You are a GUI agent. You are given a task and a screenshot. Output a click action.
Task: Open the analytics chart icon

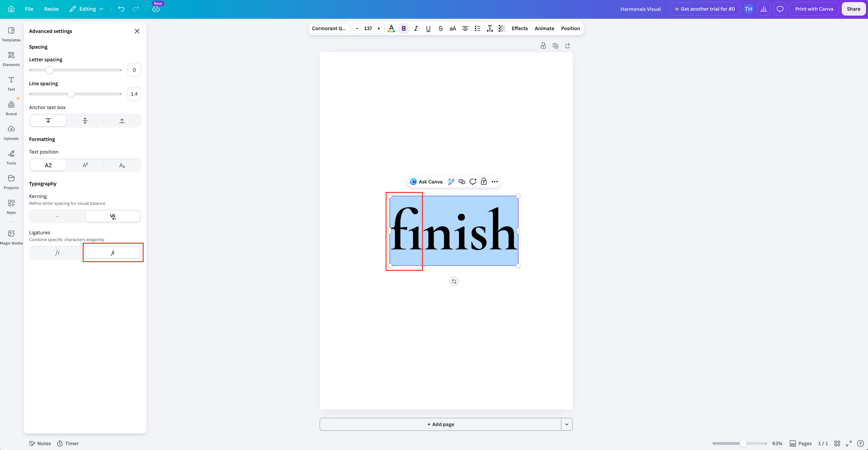point(763,9)
